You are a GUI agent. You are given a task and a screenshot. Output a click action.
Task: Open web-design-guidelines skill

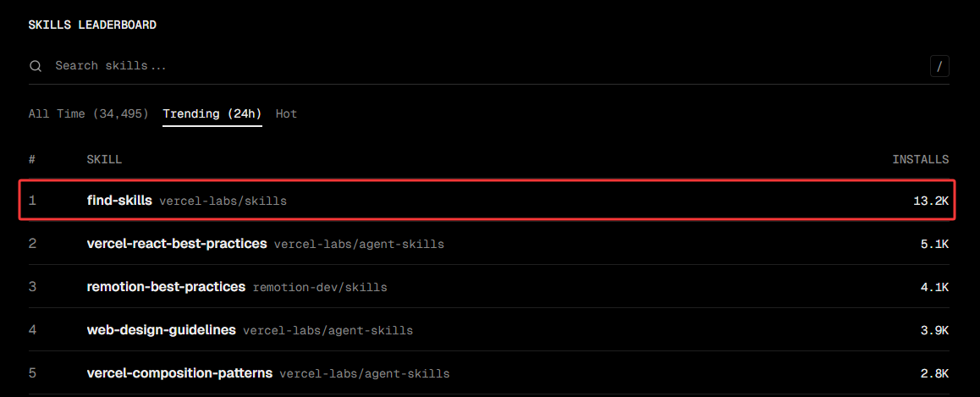[162, 329]
